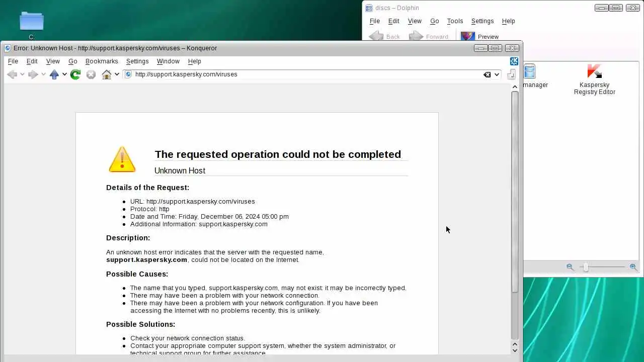Image resolution: width=644 pixels, height=362 pixels.
Task: Open Dolphin's Go menu
Action: pos(435,21)
